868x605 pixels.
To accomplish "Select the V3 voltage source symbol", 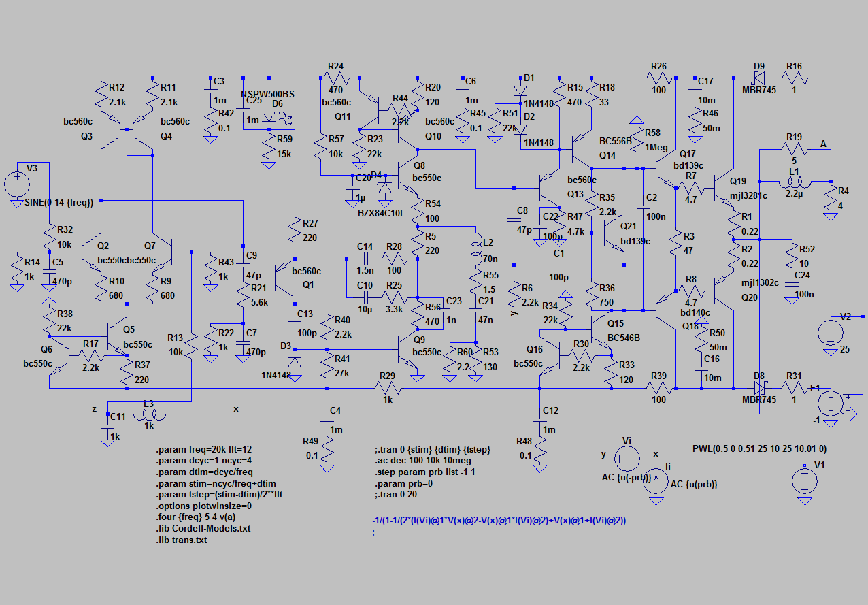I will tap(17, 184).
